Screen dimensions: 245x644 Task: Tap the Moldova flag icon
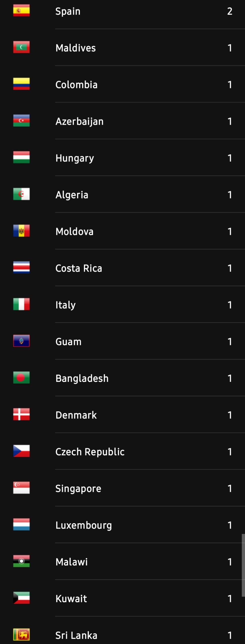[21, 231]
